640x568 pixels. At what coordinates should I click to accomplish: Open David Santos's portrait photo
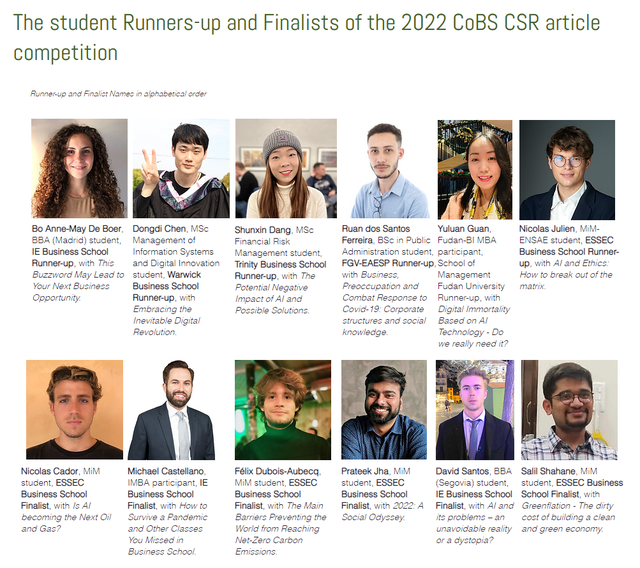[475, 410]
